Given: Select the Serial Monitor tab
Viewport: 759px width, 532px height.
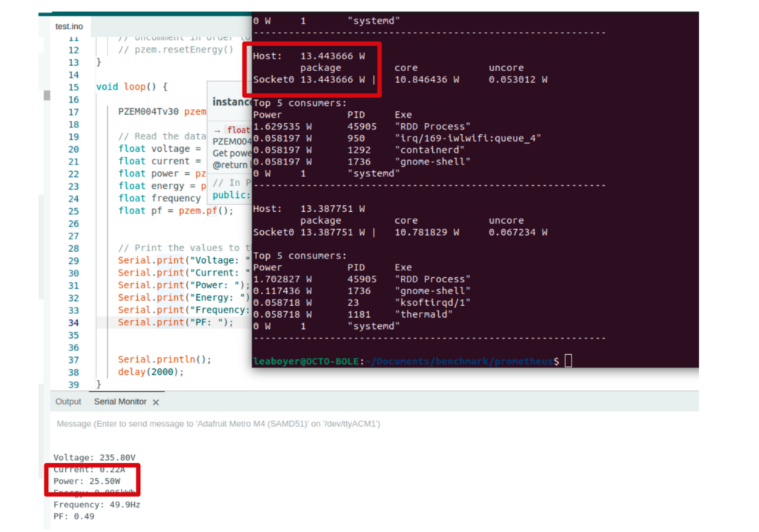Looking at the screenshot, I should coord(119,402).
